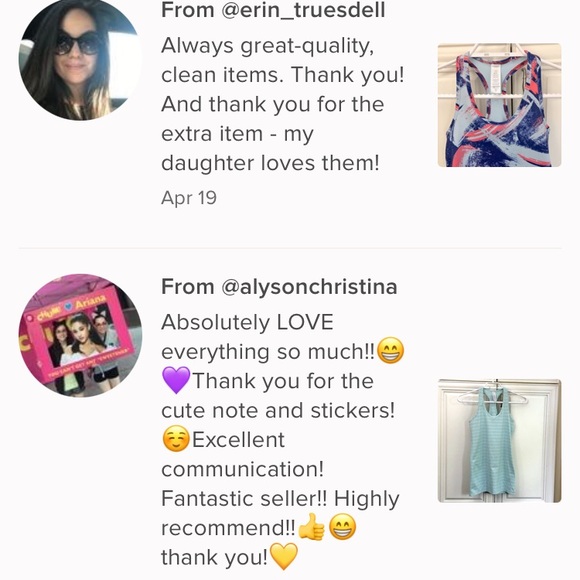
Task: Select the "Fantastic seller!! Highly" text line
Action: tap(280, 499)
